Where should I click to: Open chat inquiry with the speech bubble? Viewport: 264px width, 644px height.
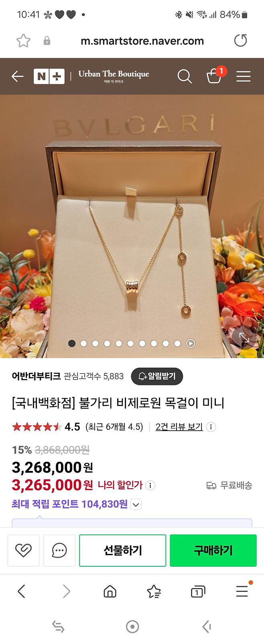coord(59,550)
